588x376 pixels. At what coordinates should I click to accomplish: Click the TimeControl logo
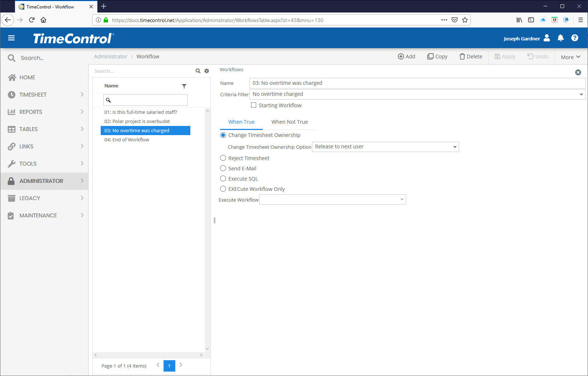pyautogui.click(x=73, y=39)
